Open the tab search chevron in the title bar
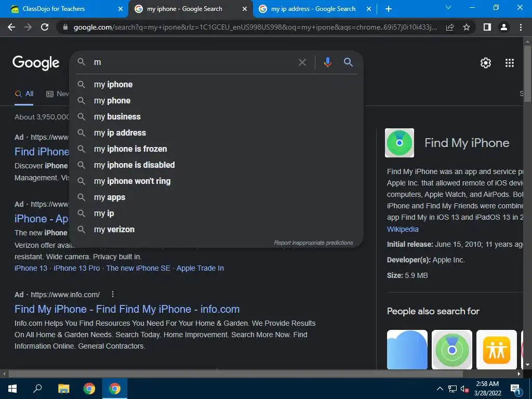This screenshot has width=532, height=399. tap(448, 7)
